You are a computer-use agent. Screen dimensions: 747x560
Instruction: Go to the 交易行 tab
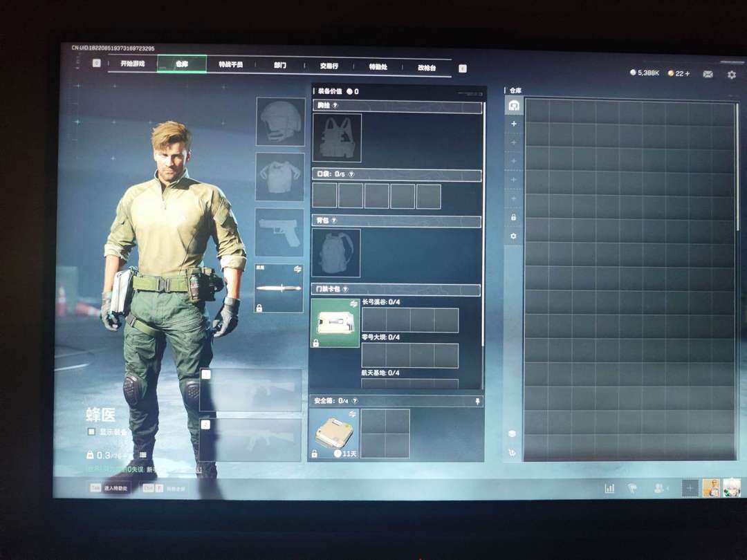[329, 66]
